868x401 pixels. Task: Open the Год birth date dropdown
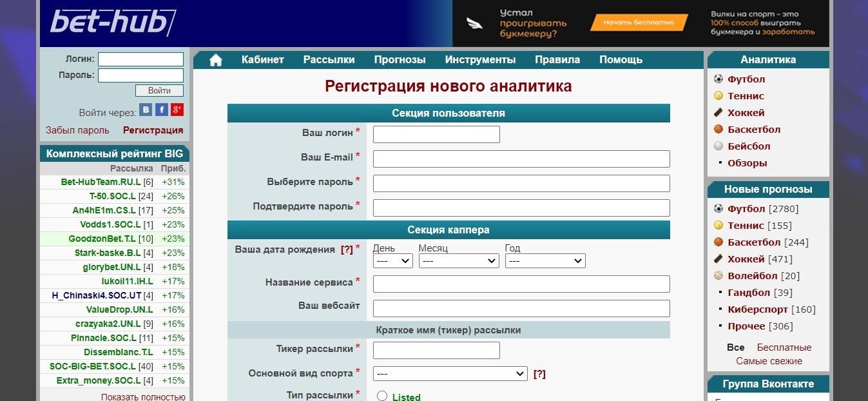coord(545,261)
